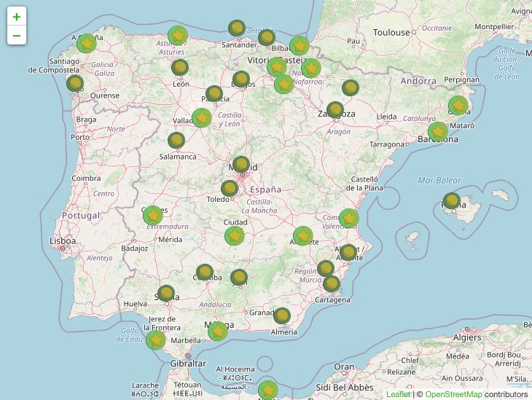Click the zoom out minus button
This screenshot has width=532, height=400.
17,35
